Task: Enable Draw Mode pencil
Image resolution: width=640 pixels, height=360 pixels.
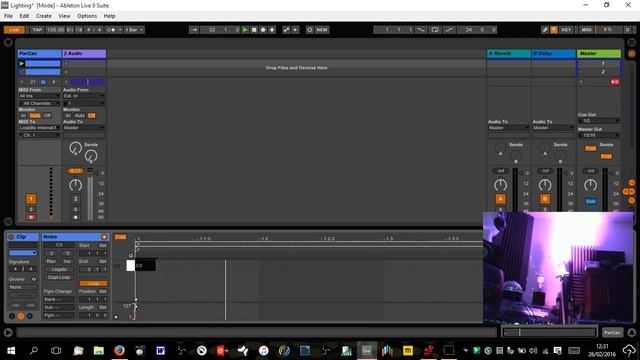Action: [544, 30]
